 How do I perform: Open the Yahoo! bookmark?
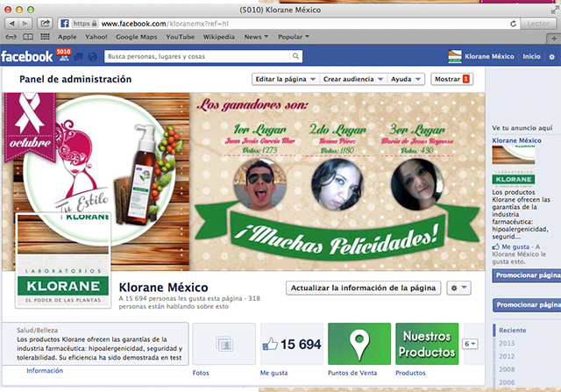pos(96,37)
